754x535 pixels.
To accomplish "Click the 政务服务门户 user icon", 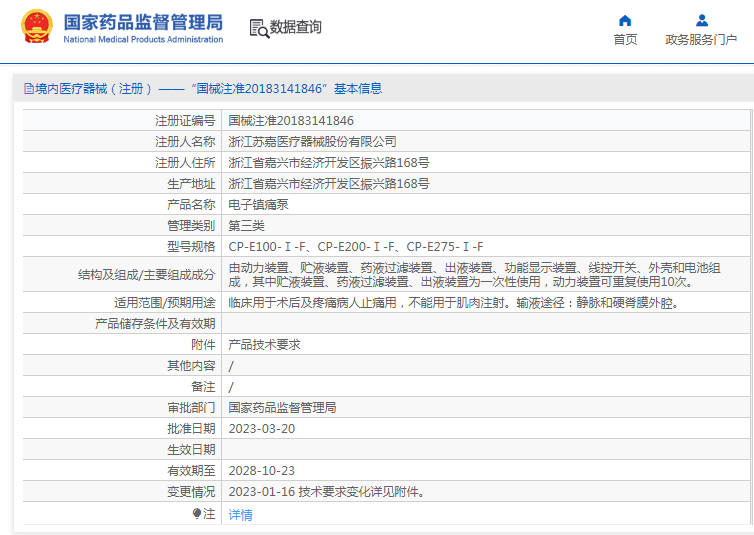I will 702,20.
